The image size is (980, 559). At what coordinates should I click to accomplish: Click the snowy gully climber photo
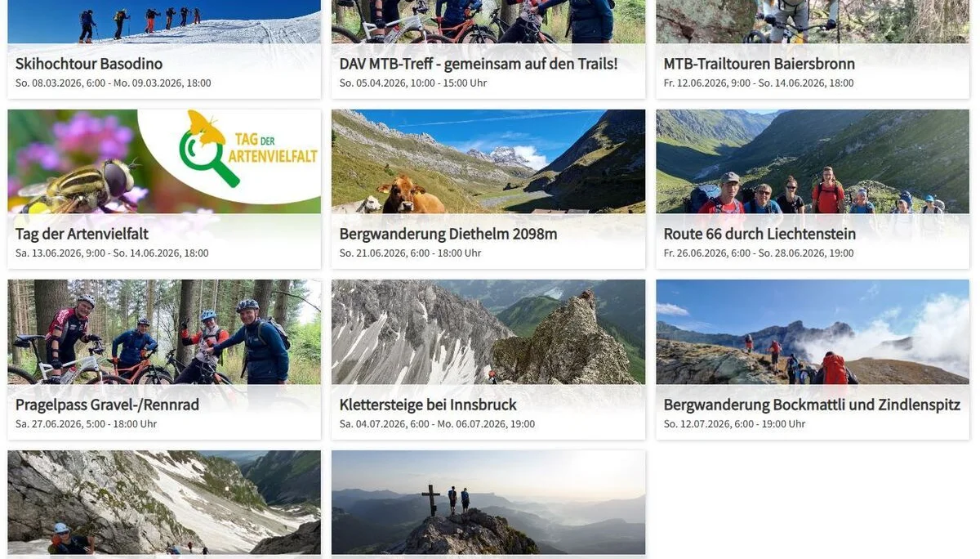pos(163,501)
